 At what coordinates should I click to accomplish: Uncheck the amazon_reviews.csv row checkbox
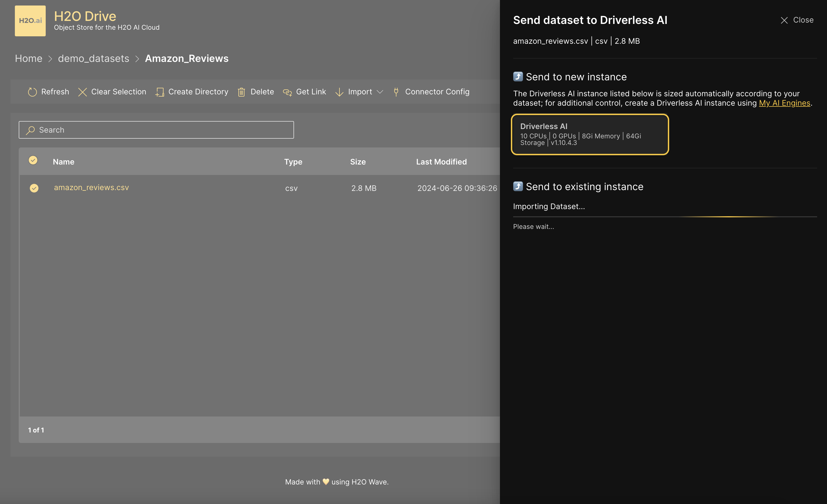(34, 188)
